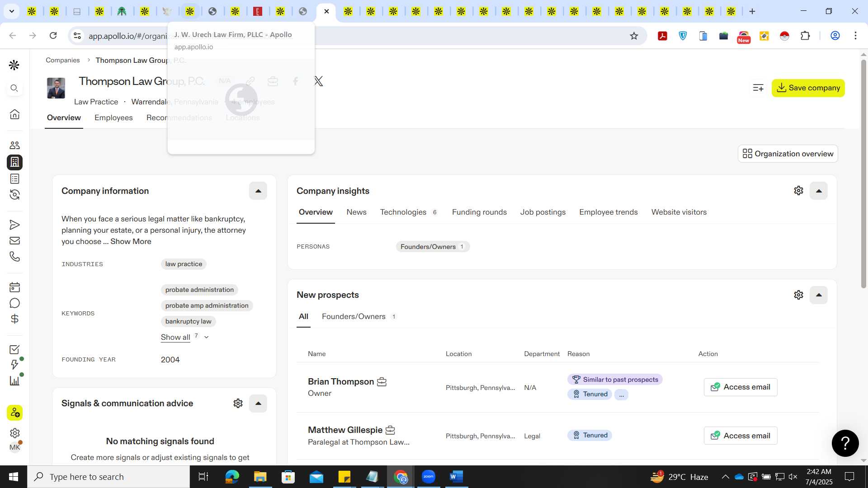
Task: Reload the page with refresh button
Action: 53,36
